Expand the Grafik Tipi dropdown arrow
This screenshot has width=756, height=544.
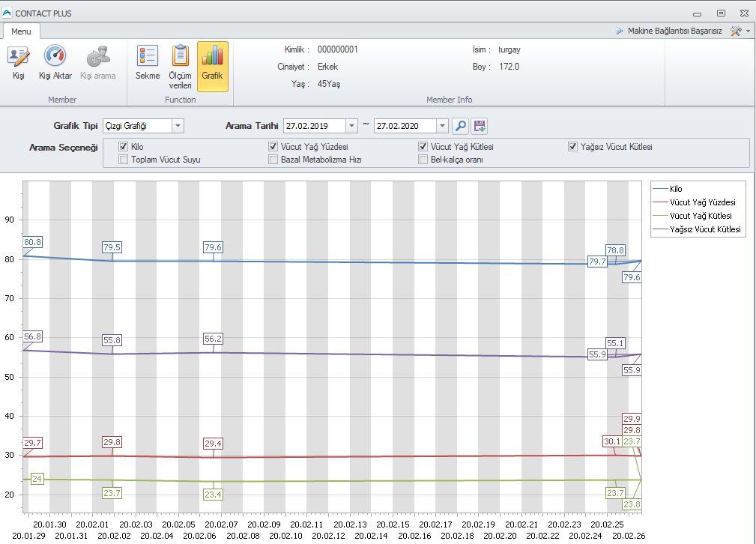point(178,126)
